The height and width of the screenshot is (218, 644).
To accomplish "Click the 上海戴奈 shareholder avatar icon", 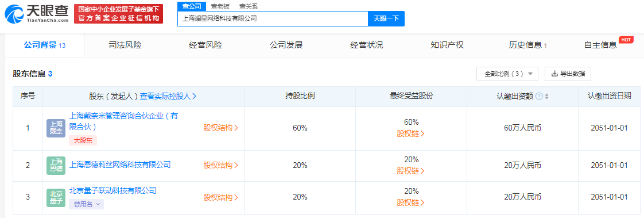I will coord(56,128).
